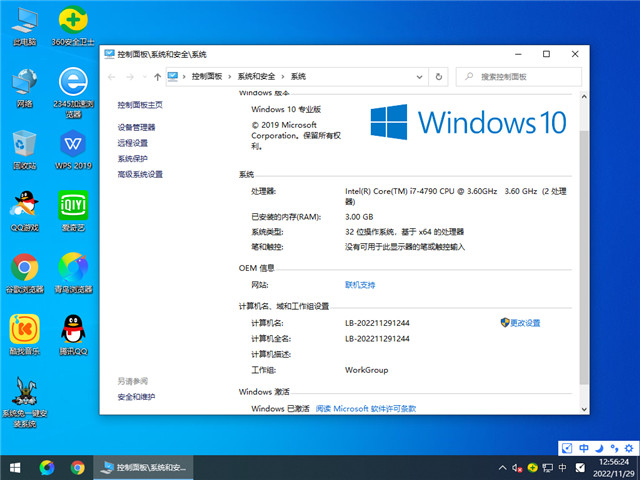Open the 360安全卫士 desktop icon
This screenshot has height=480, width=640.
click(x=72, y=22)
